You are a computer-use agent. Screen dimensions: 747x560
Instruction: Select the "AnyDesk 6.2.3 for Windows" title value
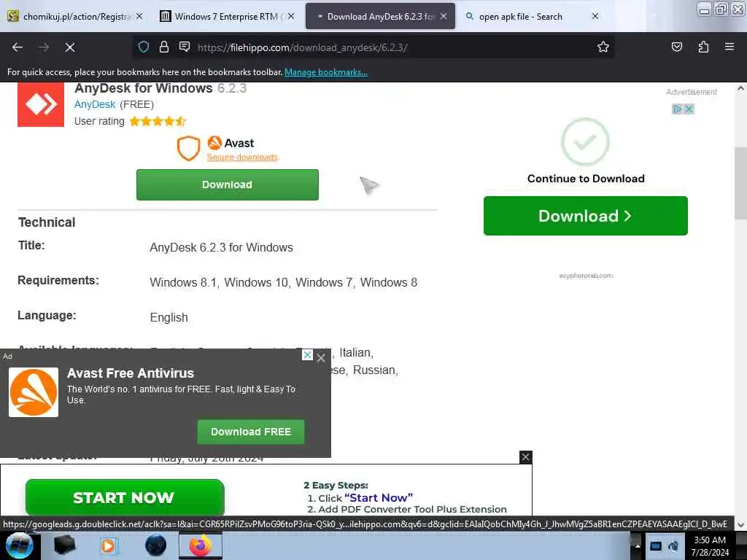pos(222,248)
